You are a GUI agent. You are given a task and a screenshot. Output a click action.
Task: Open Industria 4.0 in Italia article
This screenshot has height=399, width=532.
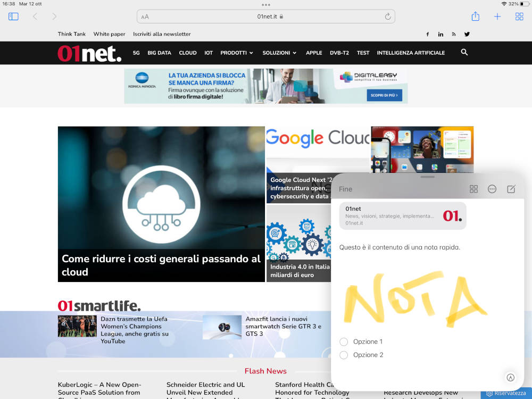pos(298,243)
